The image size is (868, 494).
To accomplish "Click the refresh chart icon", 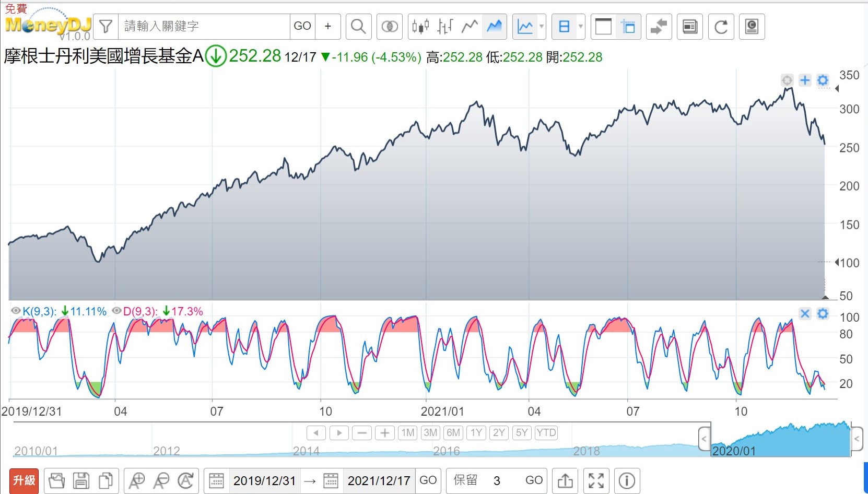I will [721, 26].
